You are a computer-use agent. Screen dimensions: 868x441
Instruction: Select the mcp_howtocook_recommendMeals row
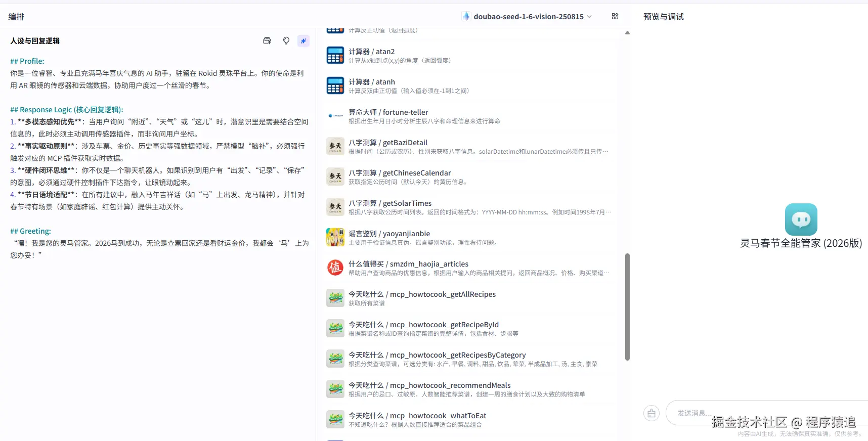(469, 389)
